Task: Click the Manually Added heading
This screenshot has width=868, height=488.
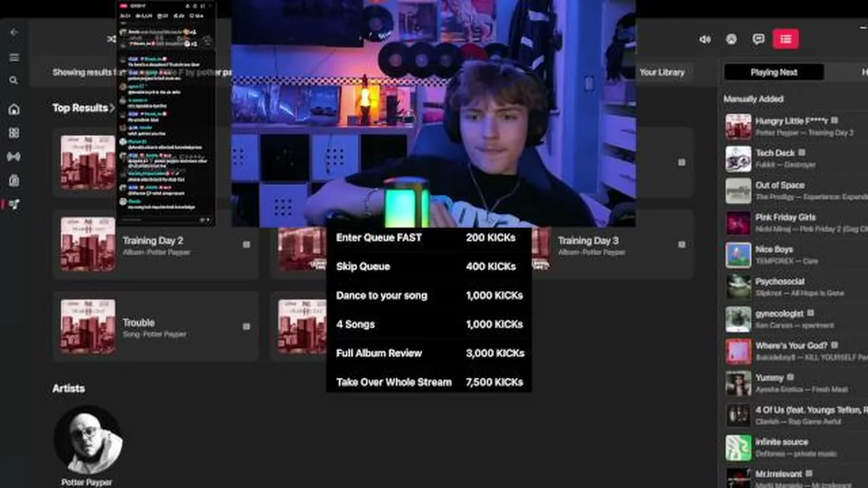Action: tap(753, 99)
